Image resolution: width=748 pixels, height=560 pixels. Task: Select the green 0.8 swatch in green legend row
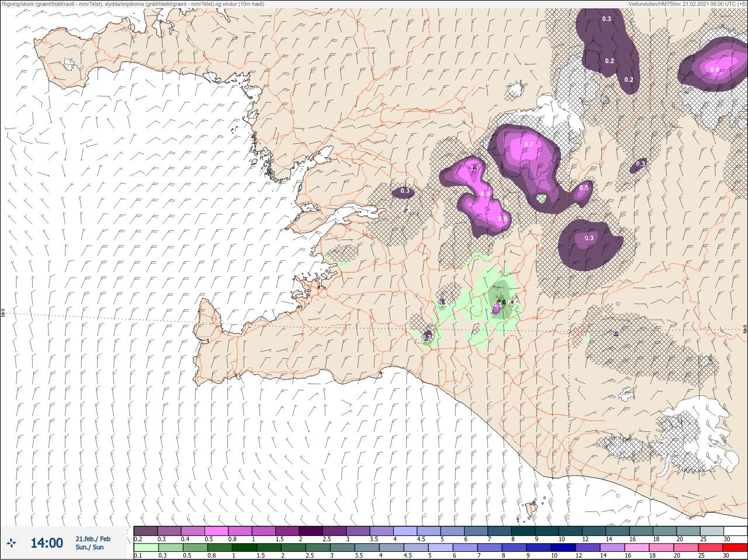(x=219, y=548)
